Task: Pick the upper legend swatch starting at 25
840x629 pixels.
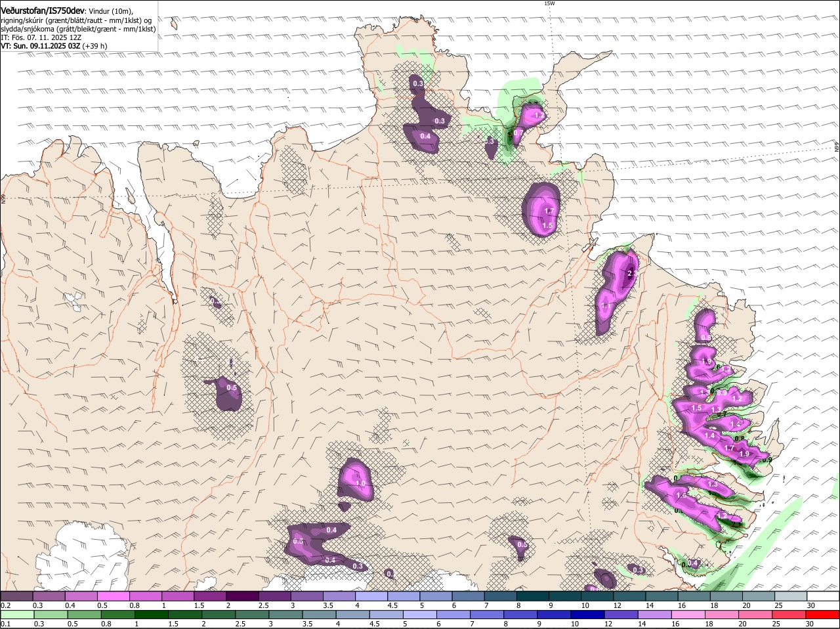Action: 791,596
